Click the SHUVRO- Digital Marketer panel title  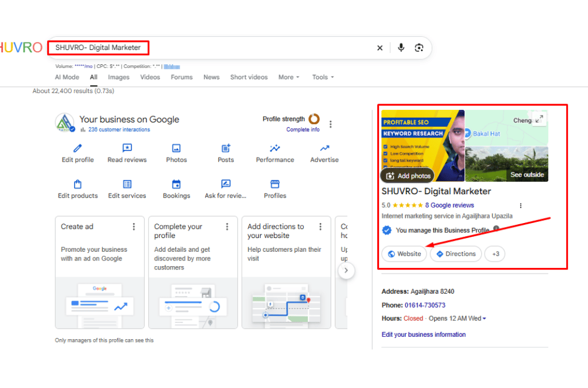(x=436, y=191)
